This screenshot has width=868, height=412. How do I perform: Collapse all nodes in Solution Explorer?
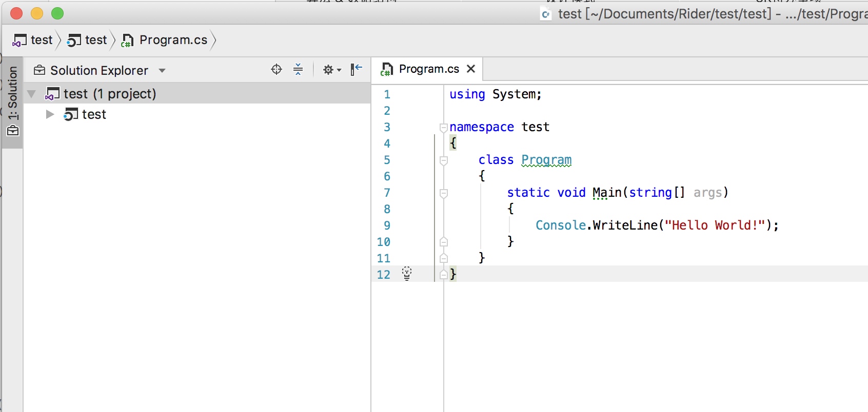coord(298,69)
